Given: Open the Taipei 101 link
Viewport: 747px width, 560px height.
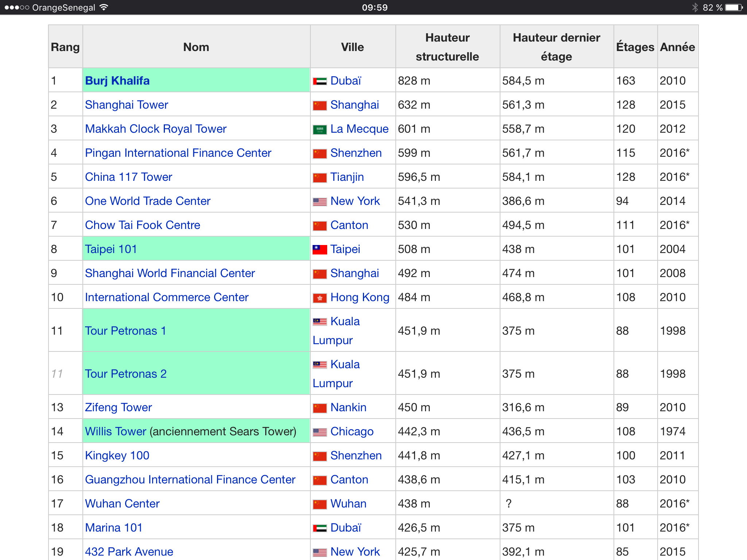Looking at the screenshot, I should 111,249.
